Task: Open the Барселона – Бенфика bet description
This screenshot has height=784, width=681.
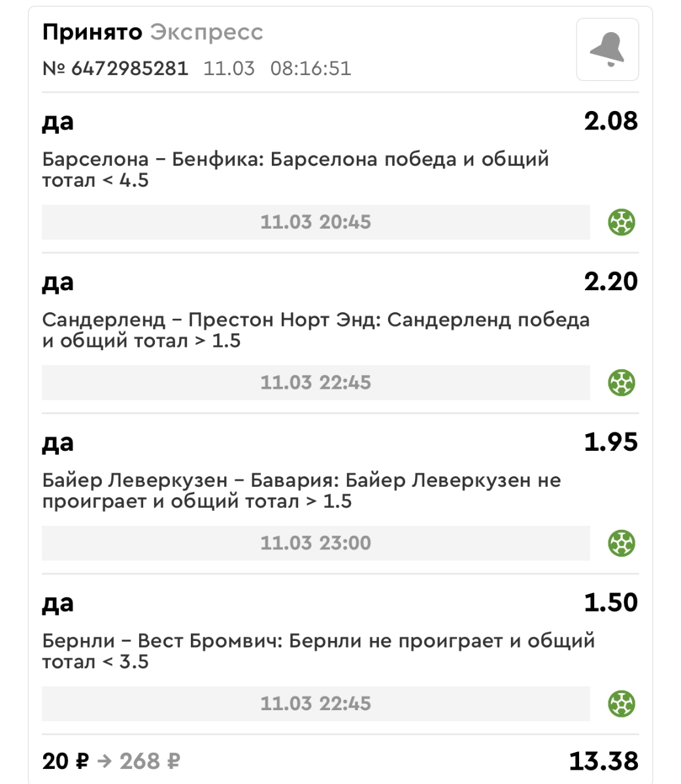Action: (x=296, y=169)
